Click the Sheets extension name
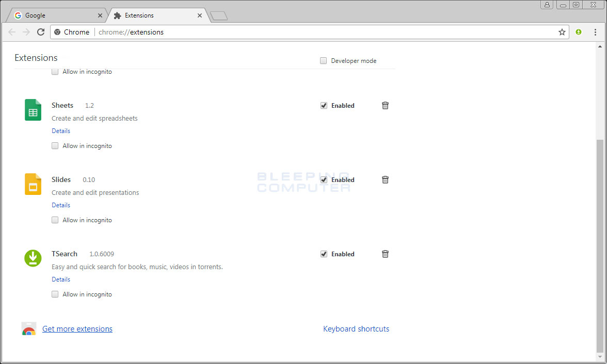 click(x=62, y=105)
